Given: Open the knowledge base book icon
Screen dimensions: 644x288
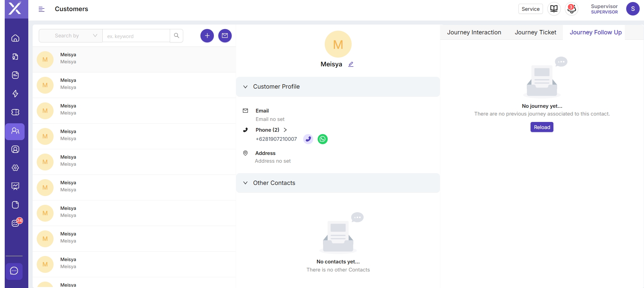Looking at the screenshot, I should (554, 9).
